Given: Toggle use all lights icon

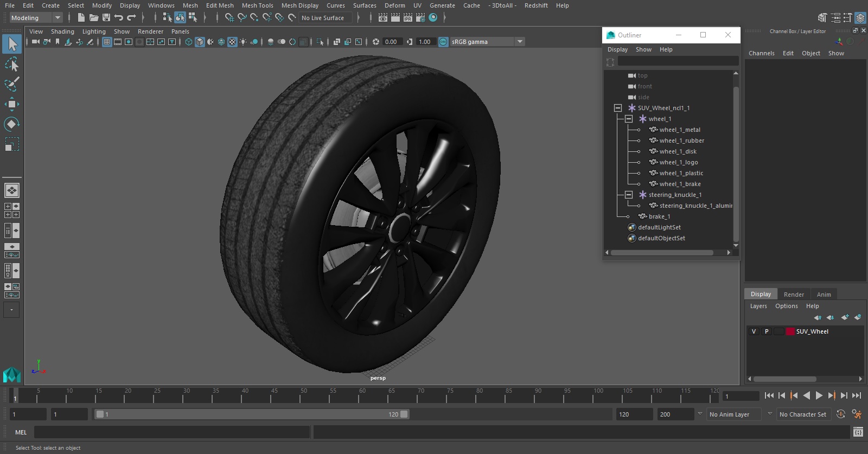Looking at the screenshot, I should click(x=243, y=42).
